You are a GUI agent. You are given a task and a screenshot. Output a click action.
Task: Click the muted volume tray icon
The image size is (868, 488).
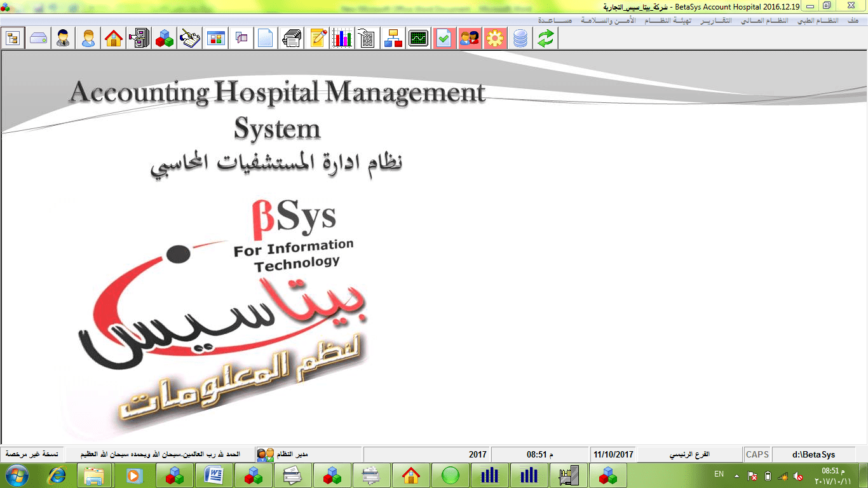799,475
